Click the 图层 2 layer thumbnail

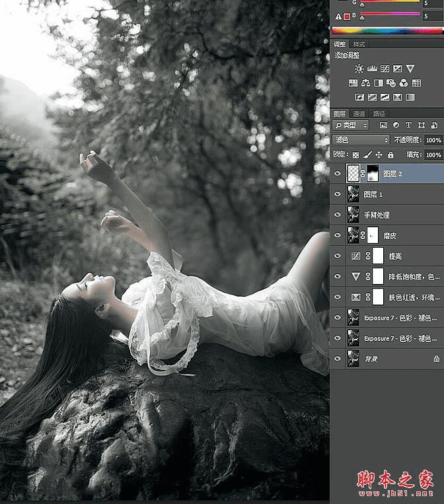353,174
